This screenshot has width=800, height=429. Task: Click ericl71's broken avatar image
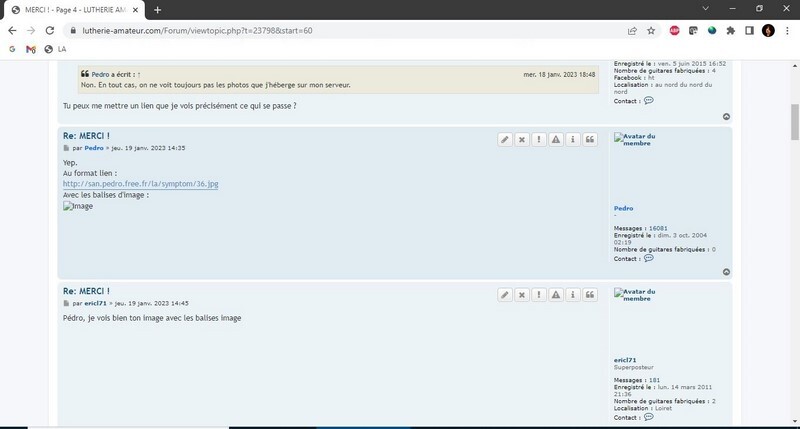point(635,295)
